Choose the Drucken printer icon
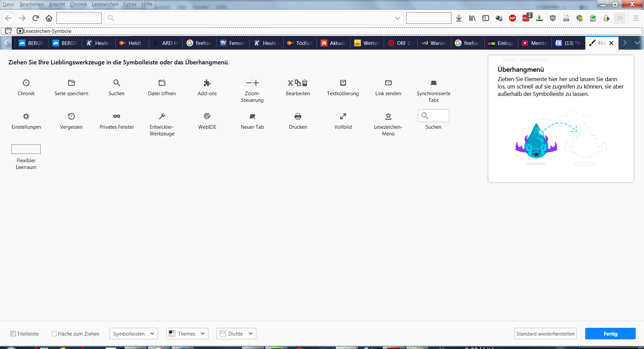Image resolution: width=644 pixels, height=349 pixels. [298, 116]
